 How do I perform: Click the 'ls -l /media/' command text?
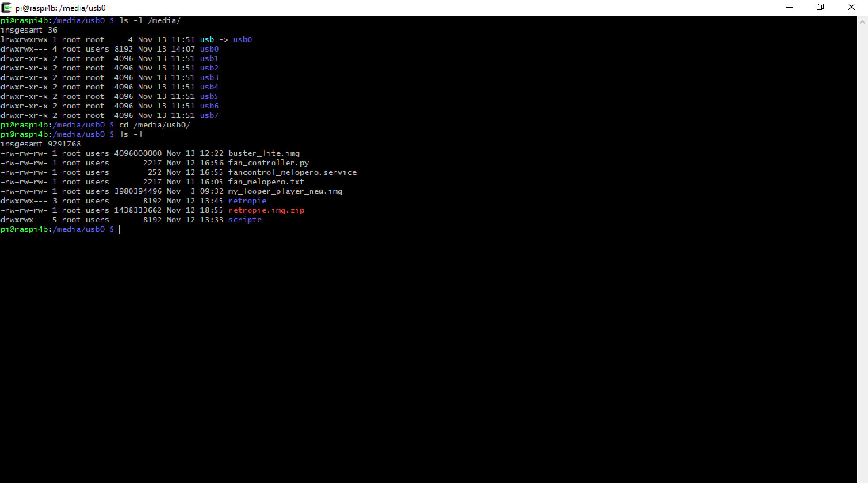pyautogui.click(x=150, y=20)
